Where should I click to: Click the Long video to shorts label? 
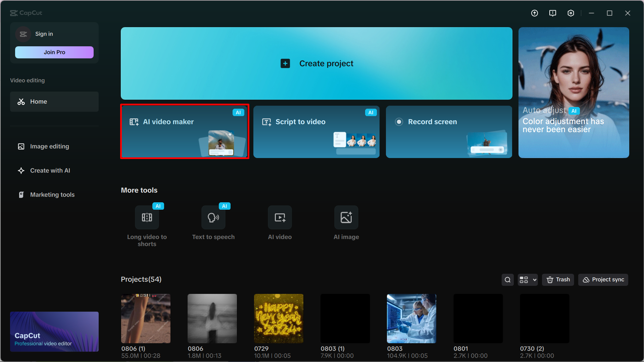(x=147, y=240)
